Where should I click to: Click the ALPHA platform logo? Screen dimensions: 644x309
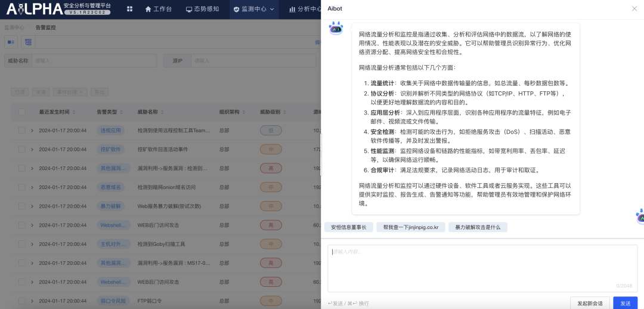pos(35,9)
